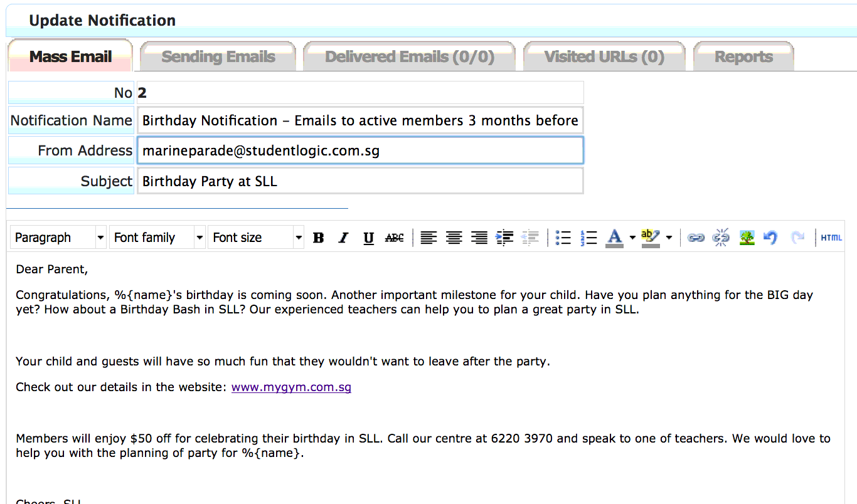Apply strikethrough formatting
This screenshot has width=857, height=504.
(x=394, y=238)
